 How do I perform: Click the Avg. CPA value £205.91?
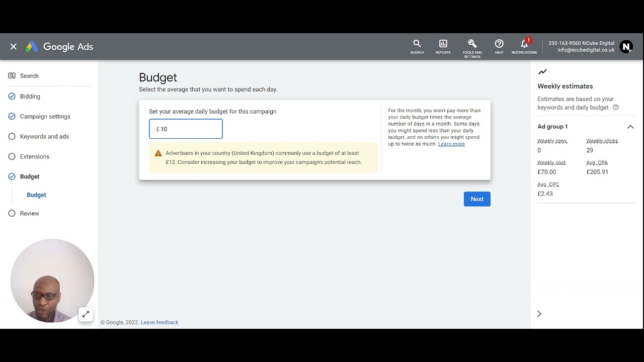click(x=597, y=172)
